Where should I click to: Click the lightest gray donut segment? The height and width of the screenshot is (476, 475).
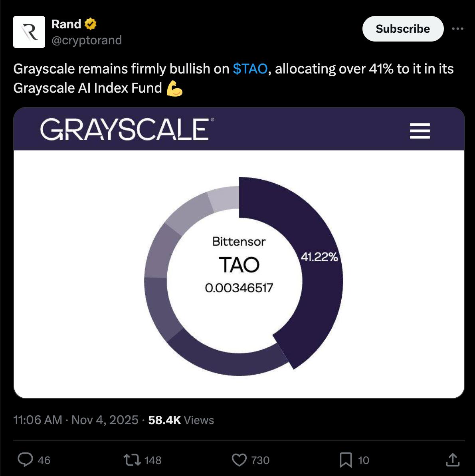(x=224, y=198)
